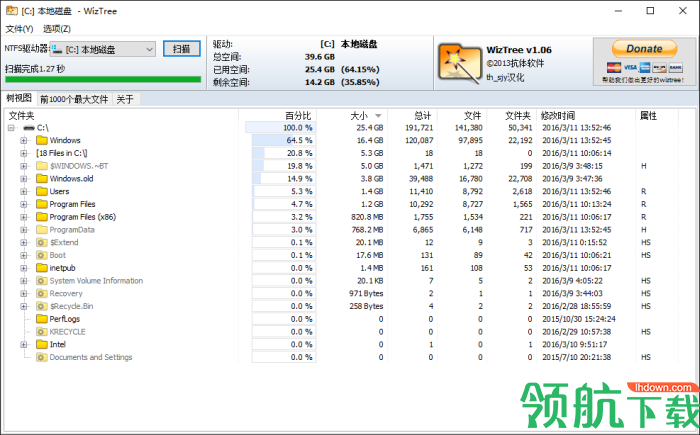
Task: Expand the Windows.old node
Action: point(24,179)
